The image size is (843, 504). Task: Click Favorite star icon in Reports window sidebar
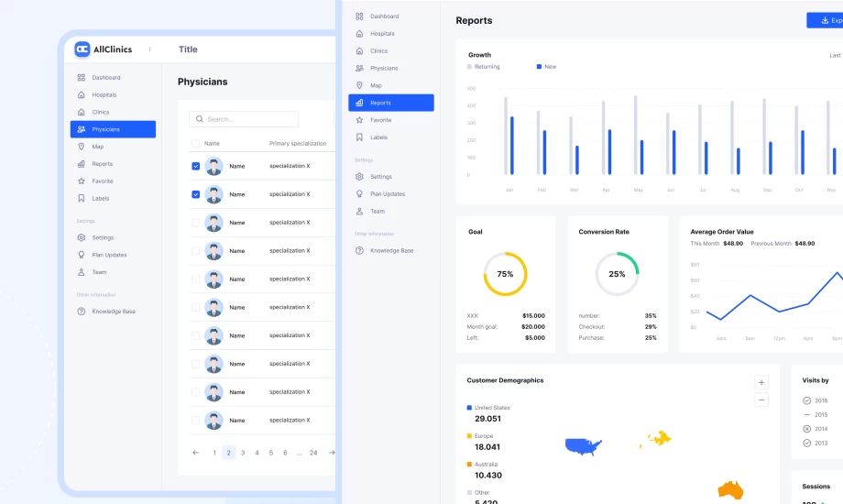[360, 120]
